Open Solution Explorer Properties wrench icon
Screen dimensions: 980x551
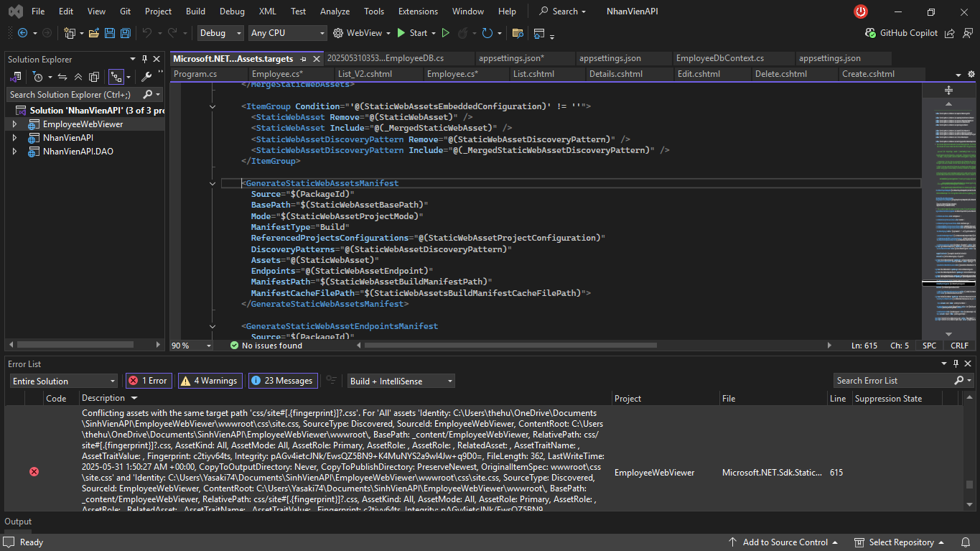coord(146,77)
